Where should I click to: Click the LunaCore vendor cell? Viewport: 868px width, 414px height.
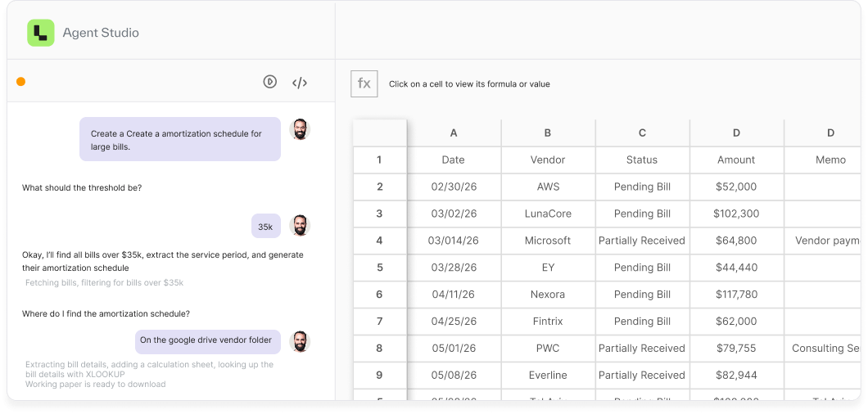point(548,214)
